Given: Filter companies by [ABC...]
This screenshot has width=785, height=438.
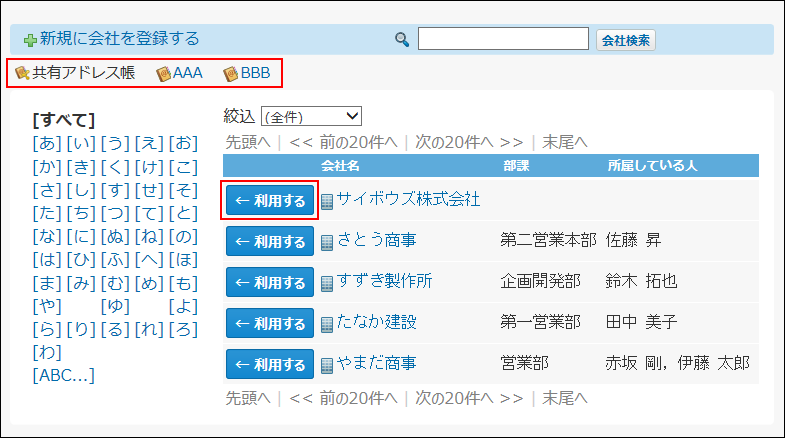Looking at the screenshot, I should tap(64, 375).
